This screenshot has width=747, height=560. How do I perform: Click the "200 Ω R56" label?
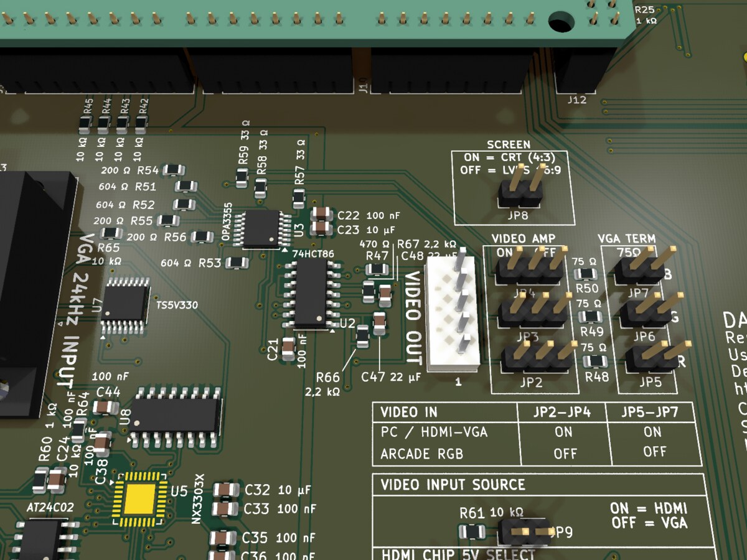point(156,237)
